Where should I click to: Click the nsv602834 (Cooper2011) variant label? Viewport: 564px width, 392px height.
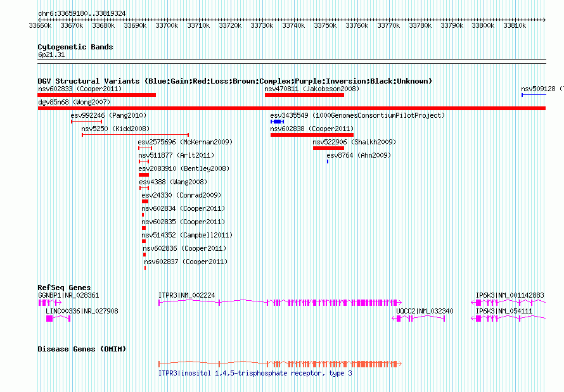(183, 208)
